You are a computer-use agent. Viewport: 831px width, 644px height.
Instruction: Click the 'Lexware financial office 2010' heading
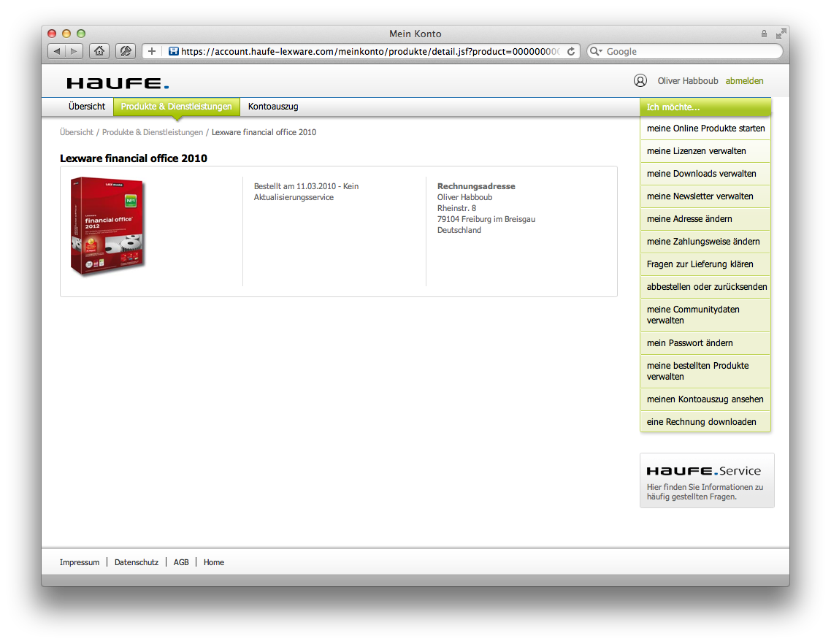pyautogui.click(x=134, y=158)
